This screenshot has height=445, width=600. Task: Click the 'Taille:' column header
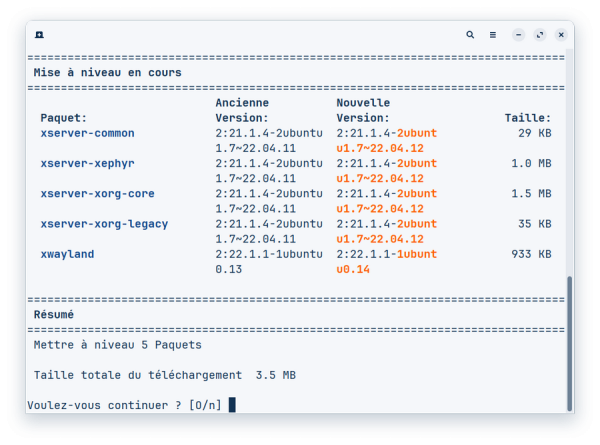[x=527, y=118]
